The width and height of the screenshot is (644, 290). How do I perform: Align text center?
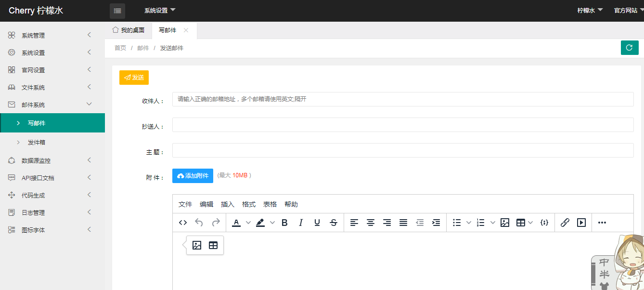[371, 223]
